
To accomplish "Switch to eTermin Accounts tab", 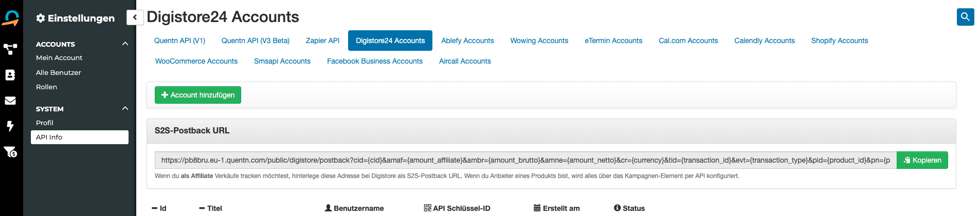I will tap(613, 41).
